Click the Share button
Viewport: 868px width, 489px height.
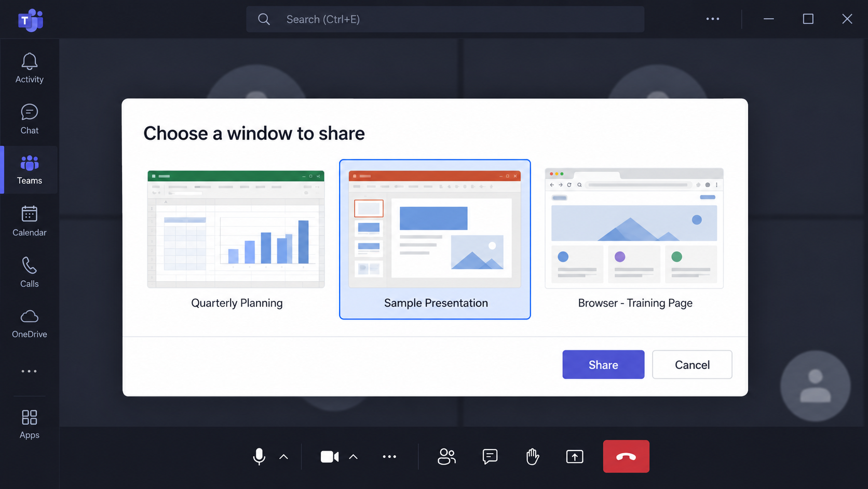pyautogui.click(x=603, y=364)
